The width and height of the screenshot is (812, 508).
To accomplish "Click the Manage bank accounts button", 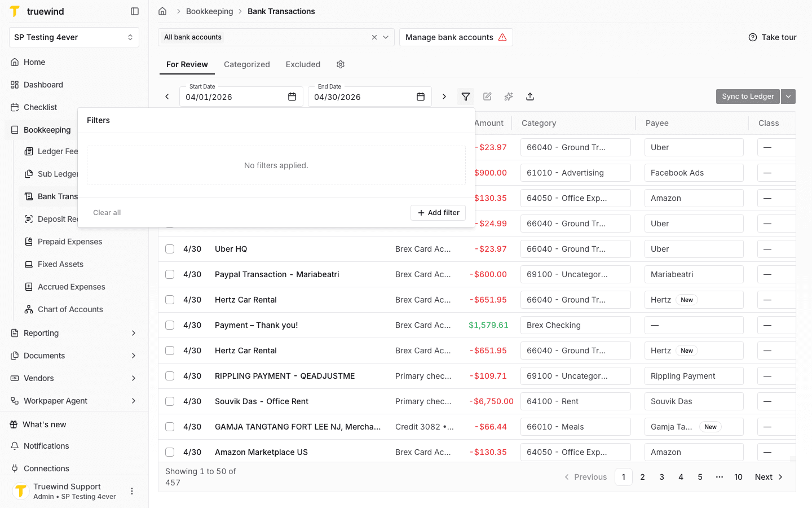I will [x=456, y=37].
